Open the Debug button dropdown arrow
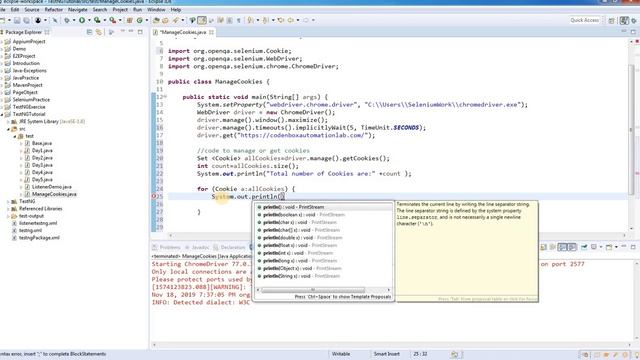The height and width of the screenshot is (360, 640). click(x=74, y=20)
